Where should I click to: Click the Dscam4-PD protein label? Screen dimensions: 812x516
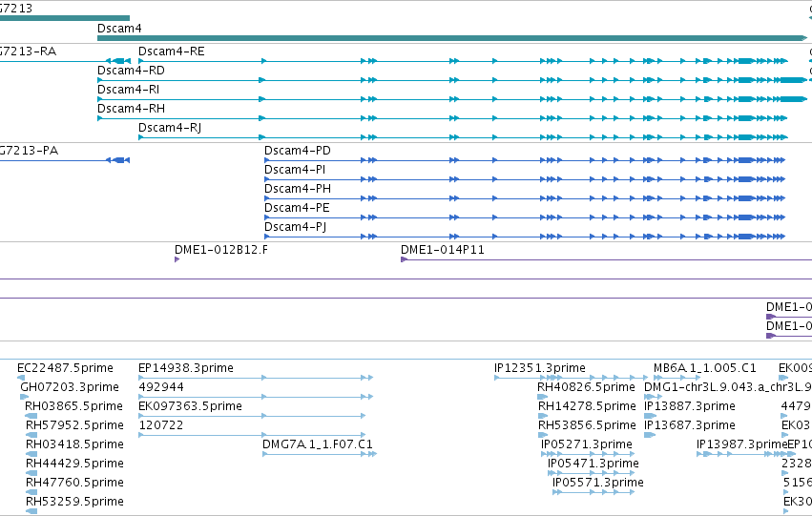pos(298,151)
